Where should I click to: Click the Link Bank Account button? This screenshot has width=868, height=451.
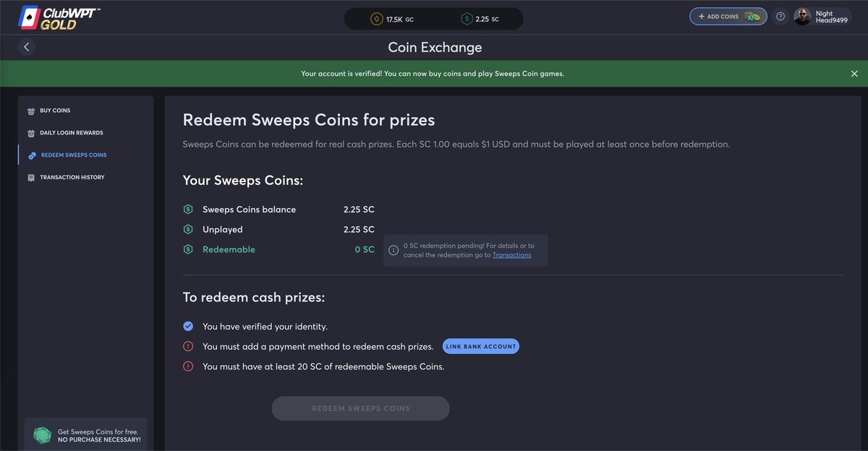[x=481, y=347]
